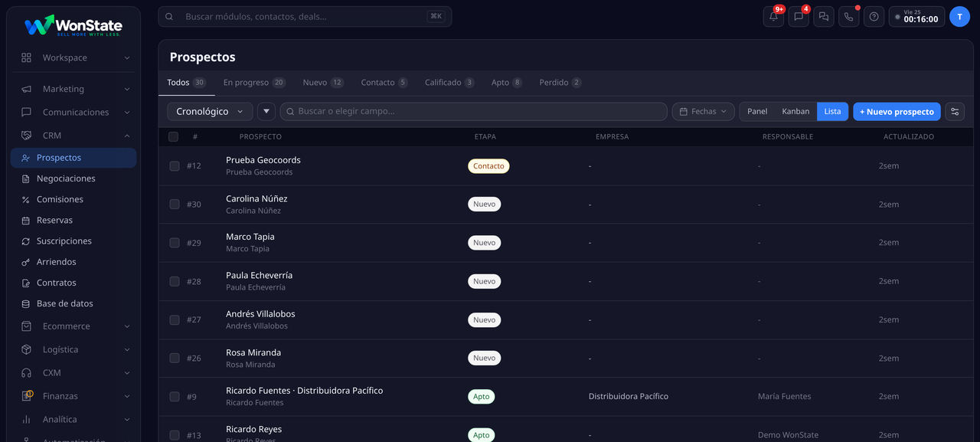Open the view settings sliders icon
The image size is (980, 442).
point(955,111)
